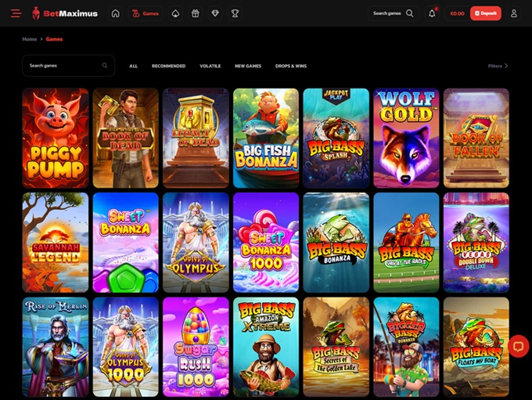Expand the Filters panel
Viewport: 532px width, 400px height.
point(498,66)
